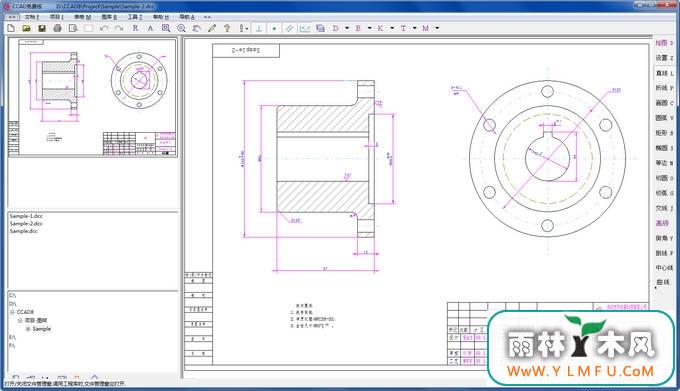This screenshot has width=680, height=391.
Task: Open help with the question mark icon
Action: tap(227, 28)
